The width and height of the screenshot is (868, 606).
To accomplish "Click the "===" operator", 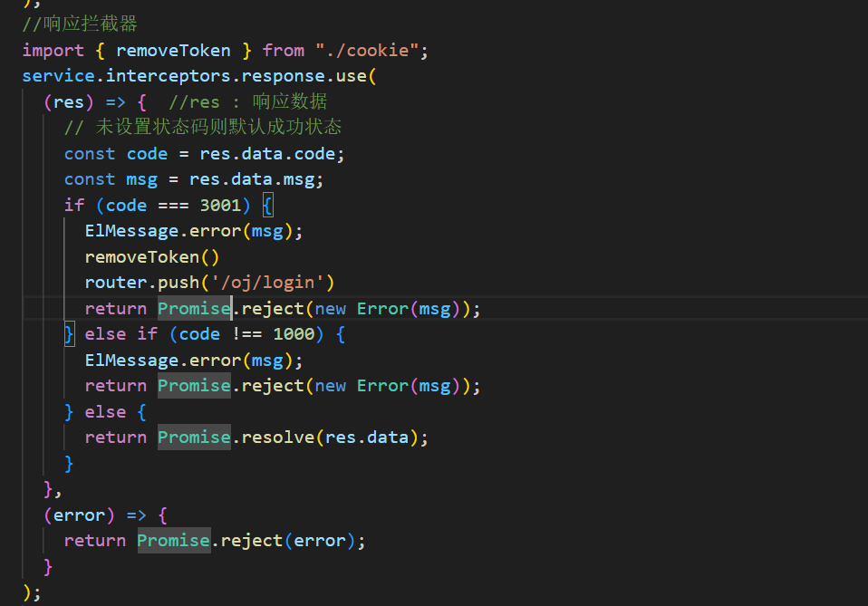I will tap(173, 206).
